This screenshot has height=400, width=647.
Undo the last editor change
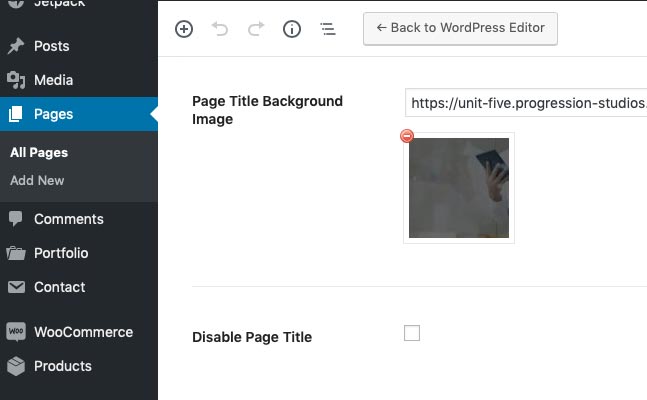click(x=220, y=29)
